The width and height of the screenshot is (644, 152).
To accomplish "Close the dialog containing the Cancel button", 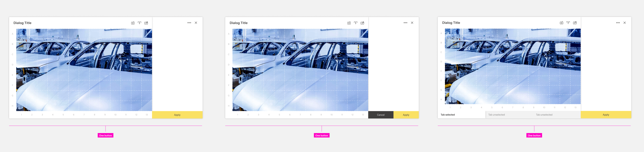I will click(412, 23).
